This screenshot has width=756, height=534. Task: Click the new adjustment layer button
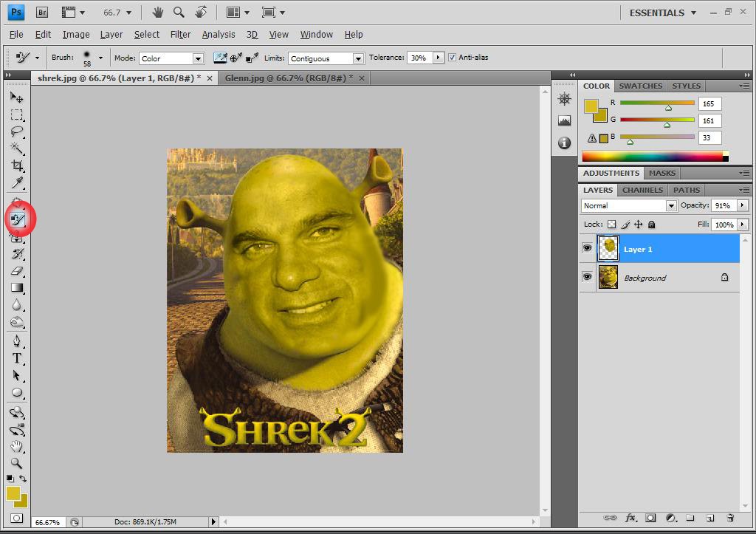point(670,518)
